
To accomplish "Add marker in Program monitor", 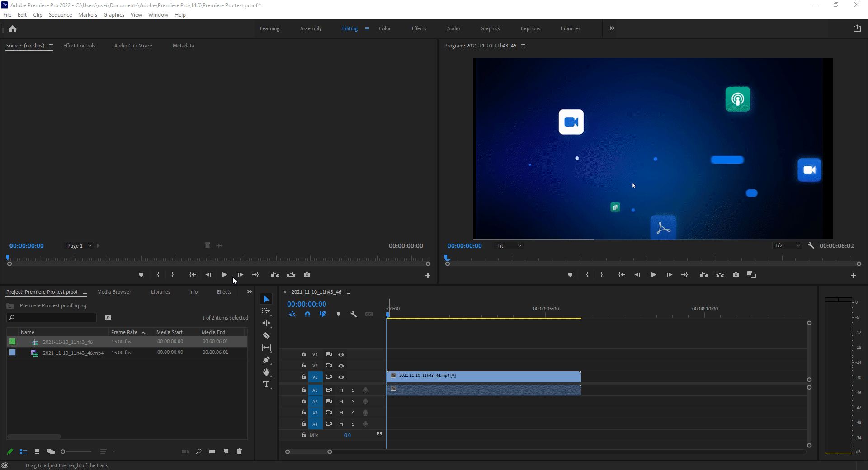I will [570, 275].
